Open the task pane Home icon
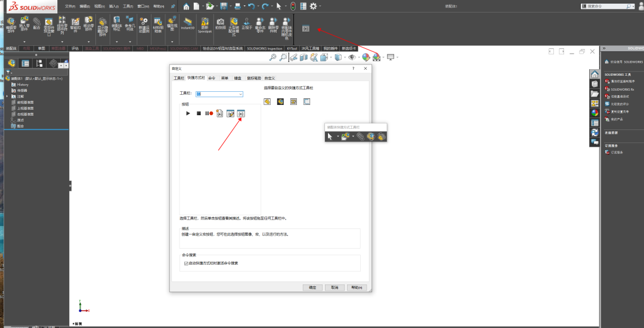 (x=595, y=75)
